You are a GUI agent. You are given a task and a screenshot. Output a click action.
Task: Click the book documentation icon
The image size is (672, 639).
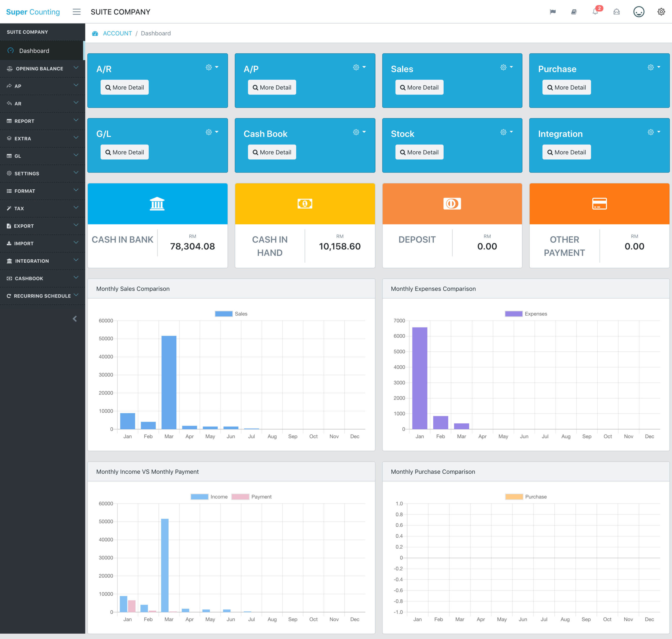(x=574, y=12)
